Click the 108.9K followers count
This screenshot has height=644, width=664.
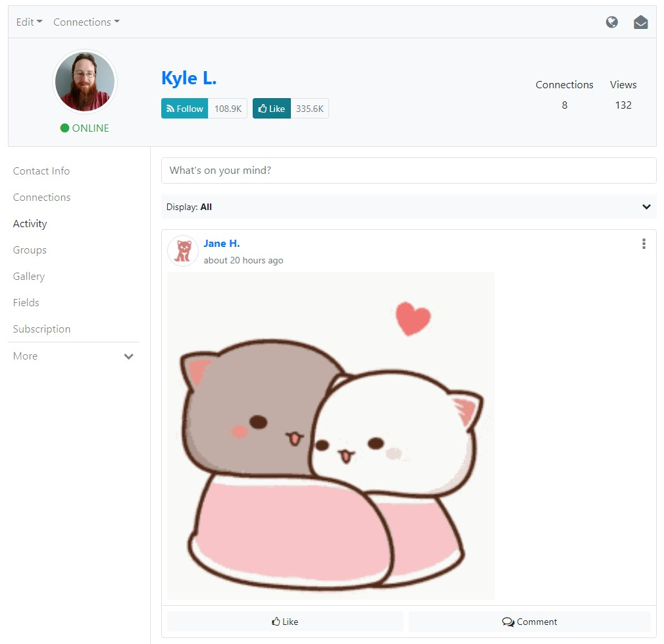tap(228, 109)
